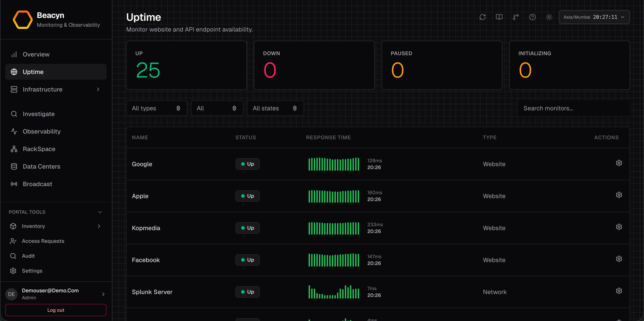Click the PAUSED 0 summary card
This screenshot has width=644, height=321.
point(442,65)
